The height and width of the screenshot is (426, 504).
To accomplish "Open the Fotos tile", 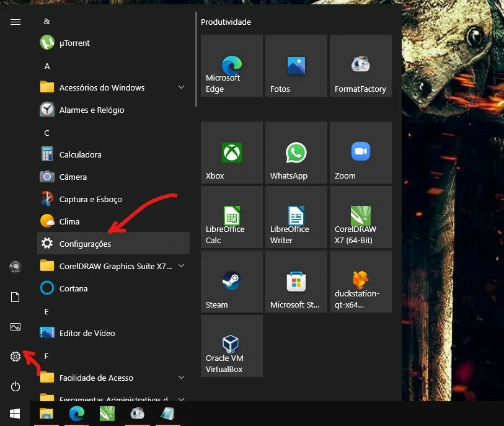I will coord(296,66).
